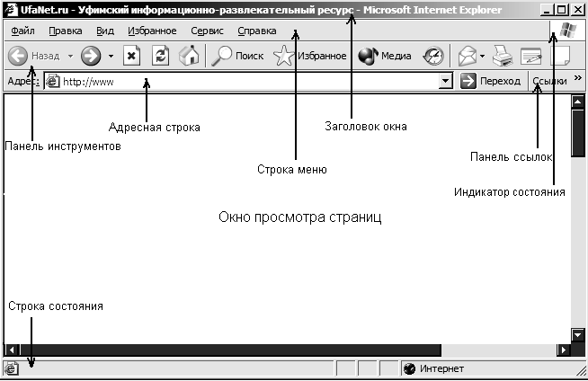Expand the address bar dropdown list
The height and width of the screenshot is (381, 588).
pyautogui.click(x=445, y=81)
